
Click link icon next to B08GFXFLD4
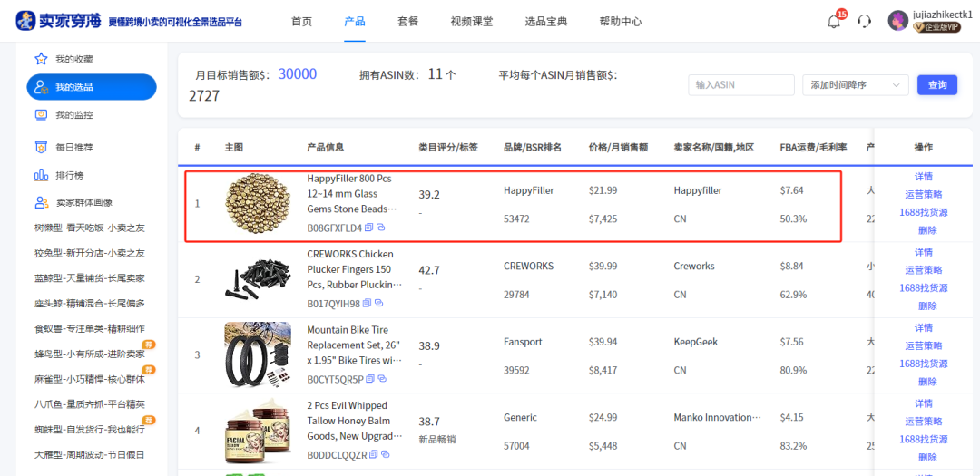pyautogui.click(x=380, y=228)
